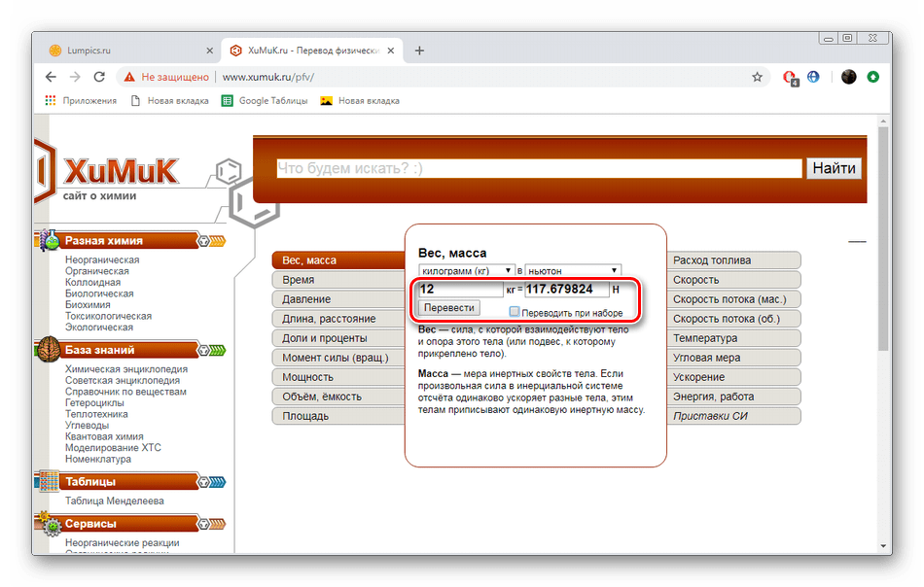924x587 pixels.
Task: Click the Перевести convert button
Action: click(449, 308)
